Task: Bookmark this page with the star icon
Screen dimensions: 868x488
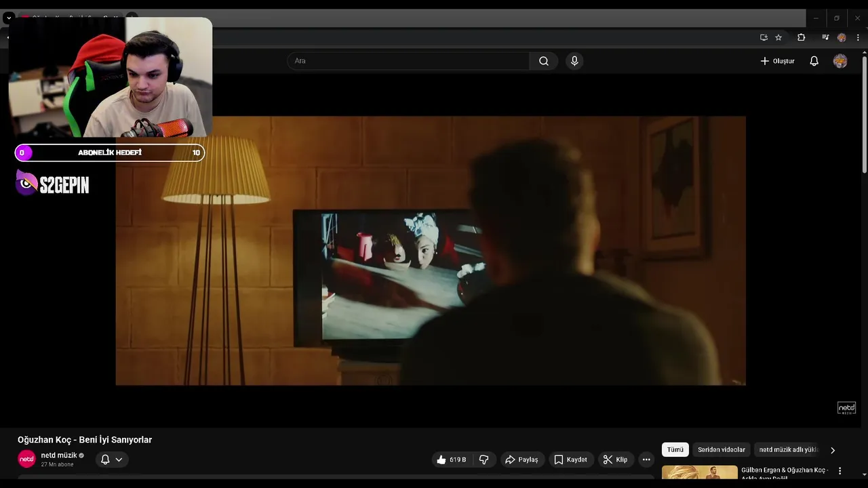Action: pyautogui.click(x=778, y=37)
